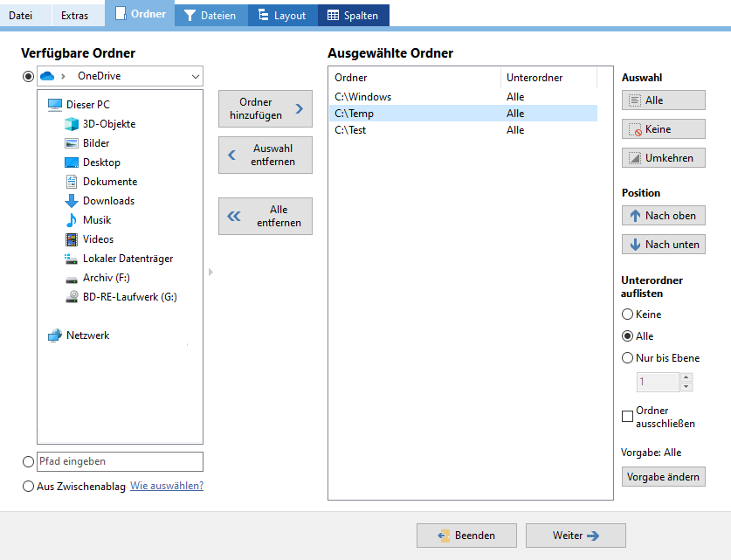Screen dimensions: 731x560
Task: Click the Dieser PC monitor icon
Action: click(55, 105)
